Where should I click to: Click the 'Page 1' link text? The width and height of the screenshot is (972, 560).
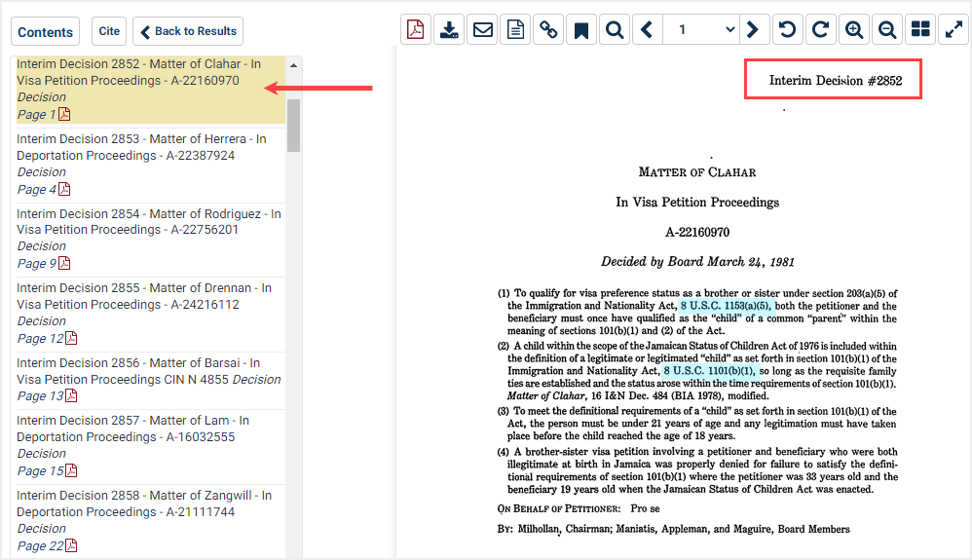[x=36, y=114]
